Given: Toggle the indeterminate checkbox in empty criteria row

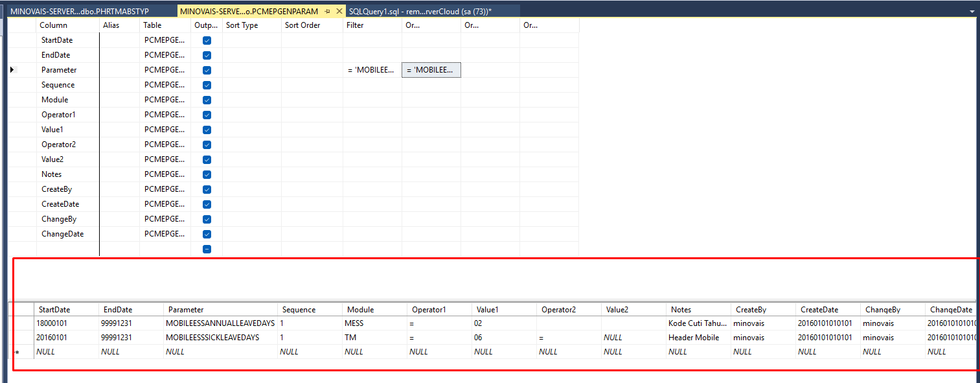Looking at the screenshot, I should (207, 249).
